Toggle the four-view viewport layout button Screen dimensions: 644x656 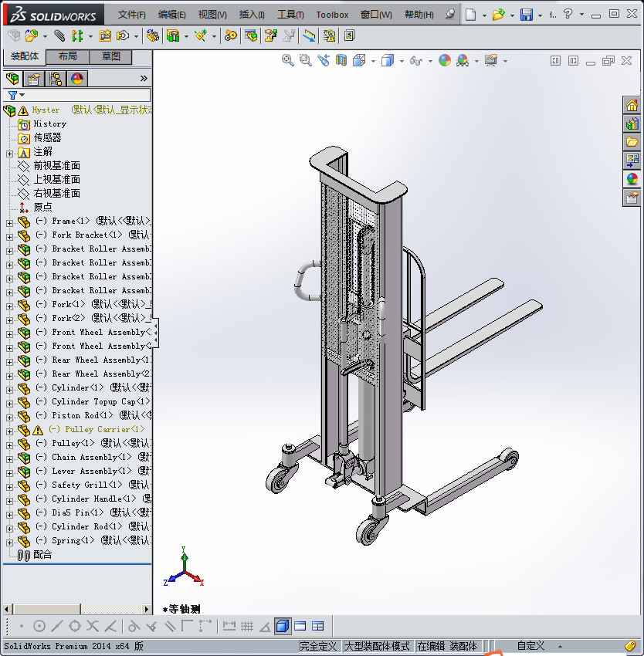[318, 627]
